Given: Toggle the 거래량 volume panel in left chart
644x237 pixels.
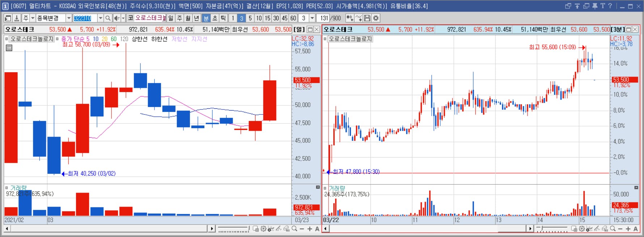Looking at the screenshot, I should [x=18, y=188].
